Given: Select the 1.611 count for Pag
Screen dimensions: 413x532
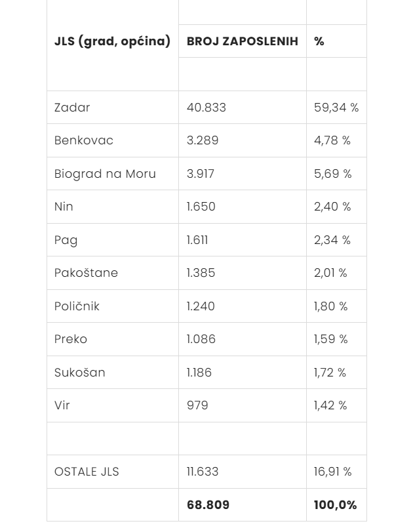Looking at the screenshot, I should 197,240.
